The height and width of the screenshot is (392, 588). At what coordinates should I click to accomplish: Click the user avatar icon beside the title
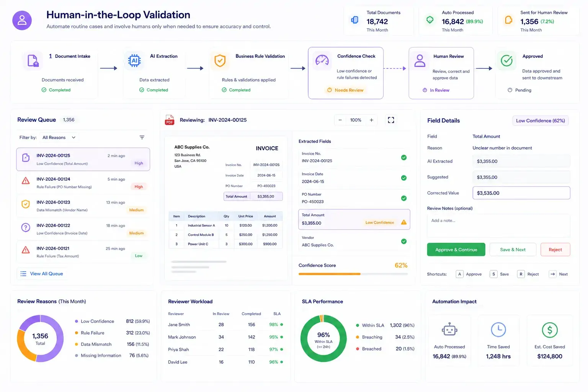pyautogui.click(x=22, y=20)
